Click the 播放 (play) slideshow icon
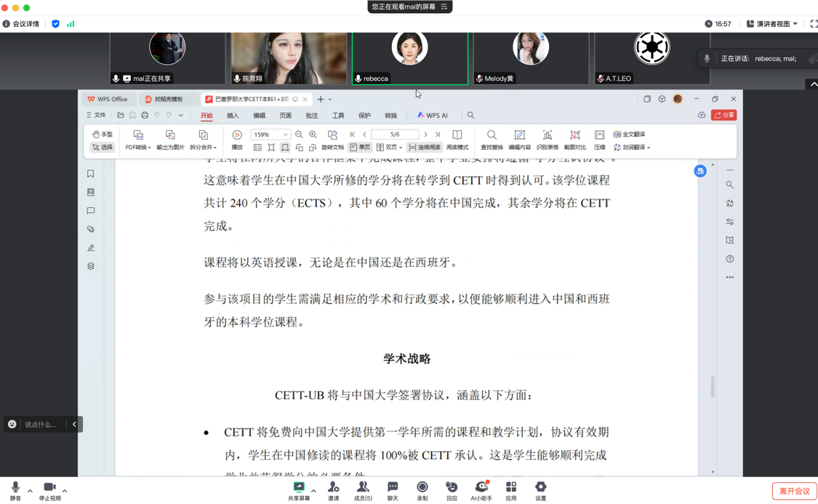 tap(237, 135)
